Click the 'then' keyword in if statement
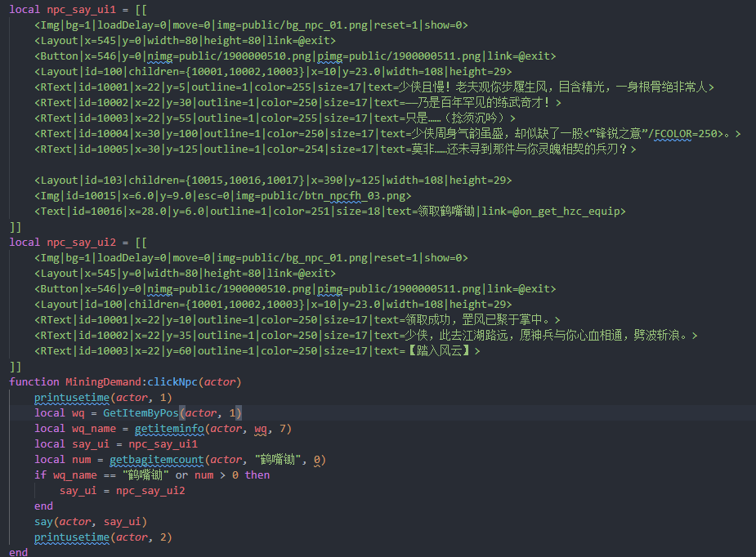 (257, 475)
